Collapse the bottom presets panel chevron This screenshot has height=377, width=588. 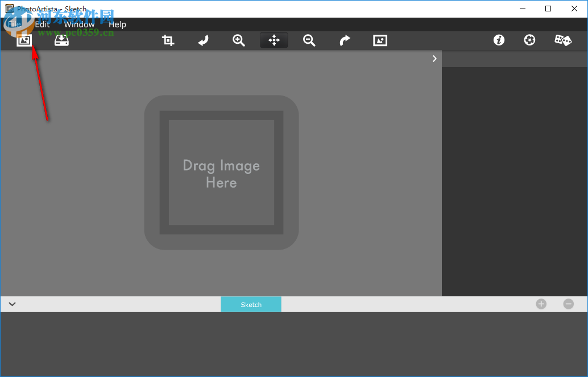pos(12,304)
